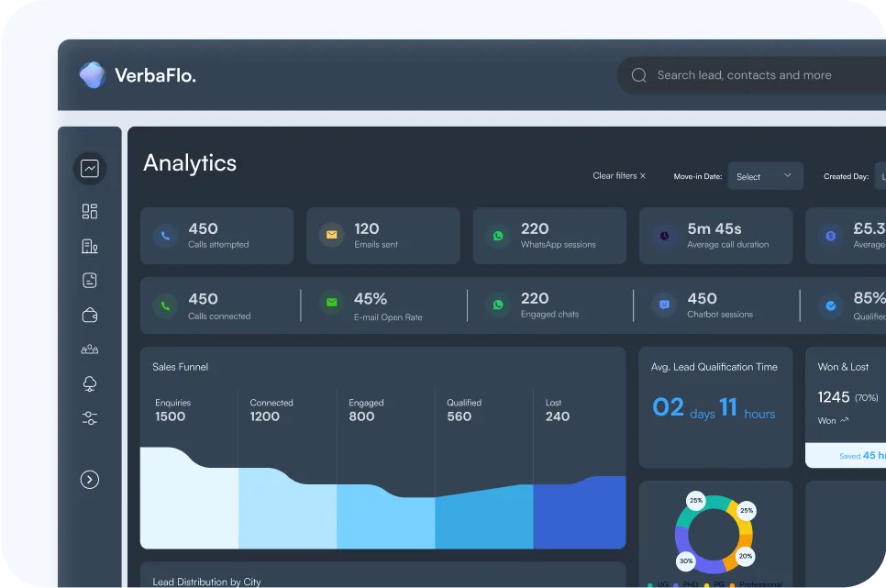Click the E-mail Open Rate envelope icon
886x588 pixels.
332,303
